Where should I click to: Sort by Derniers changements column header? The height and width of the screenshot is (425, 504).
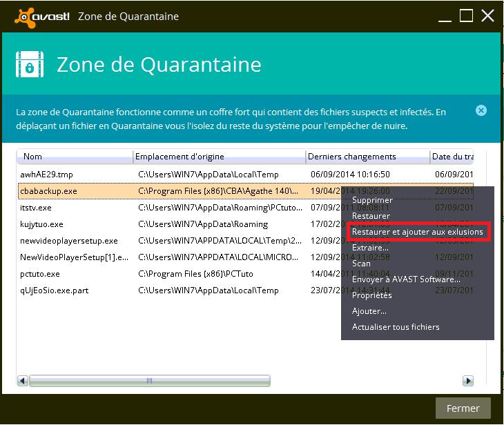point(367,157)
